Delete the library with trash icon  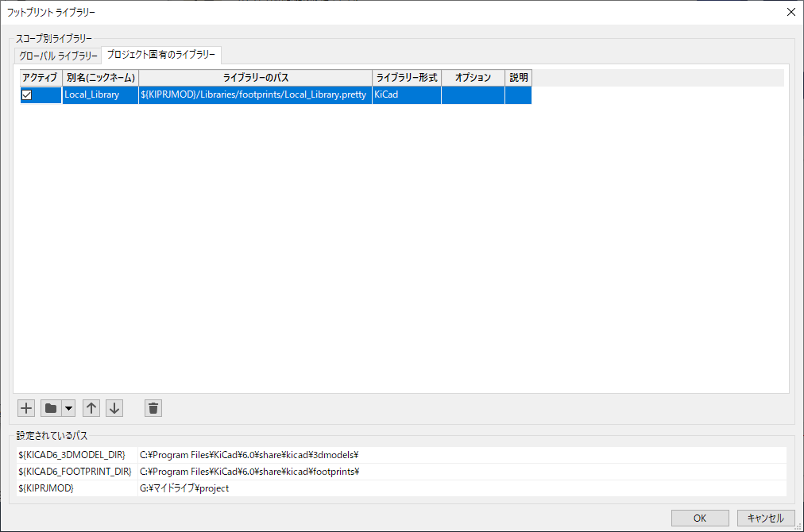[153, 408]
